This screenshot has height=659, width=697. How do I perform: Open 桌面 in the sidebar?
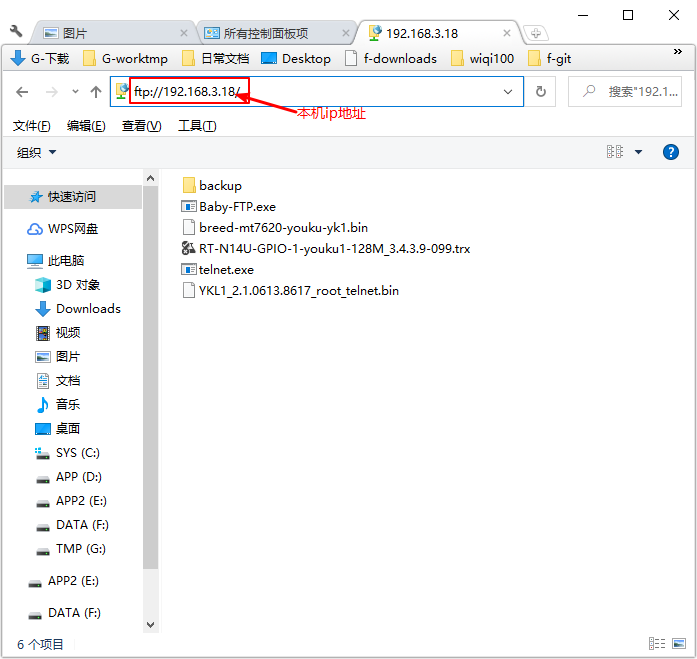pyautogui.click(x=57, y=429)
